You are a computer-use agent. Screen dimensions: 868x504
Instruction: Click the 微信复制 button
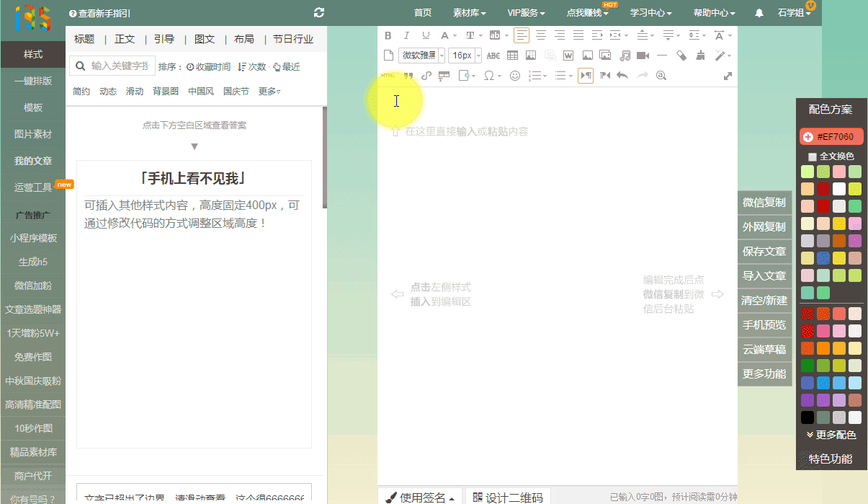[x=764, y=203]
